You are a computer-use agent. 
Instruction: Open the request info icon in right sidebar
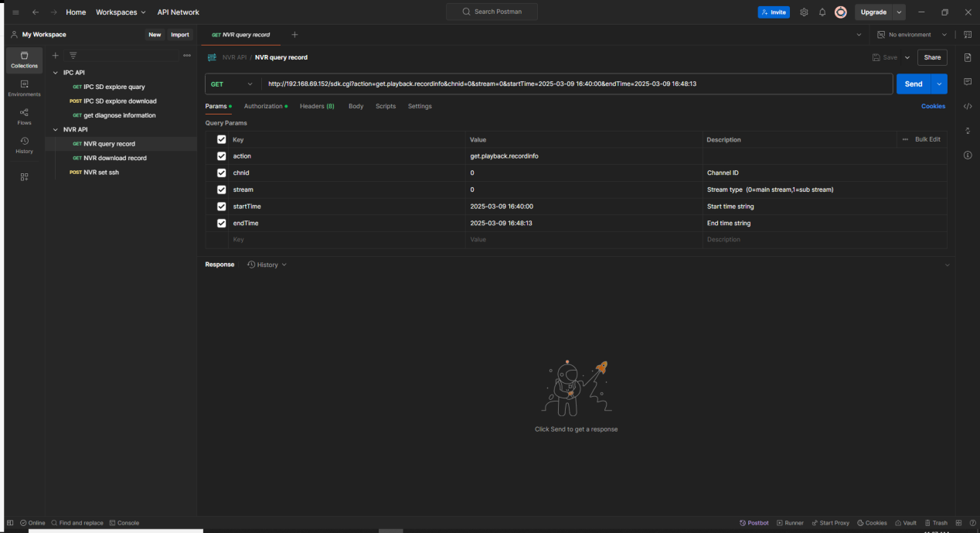click(x=968, y=155)
